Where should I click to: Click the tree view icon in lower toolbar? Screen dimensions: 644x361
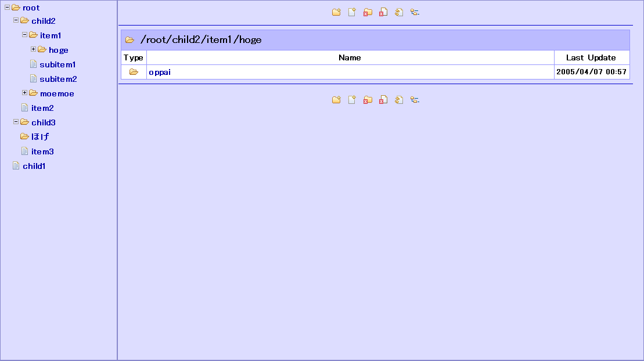point(415,100)
